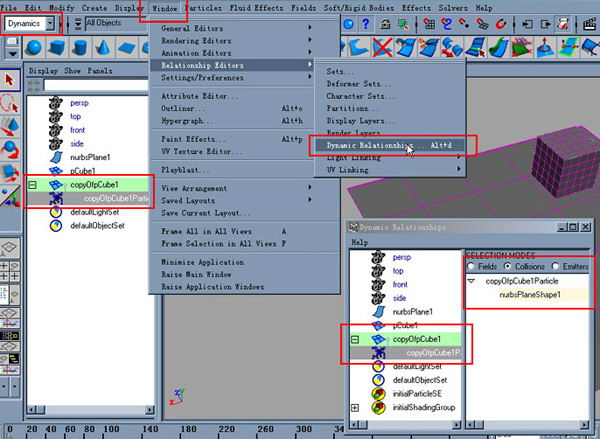Open the Fields menu in menu bar

(303, 8)
